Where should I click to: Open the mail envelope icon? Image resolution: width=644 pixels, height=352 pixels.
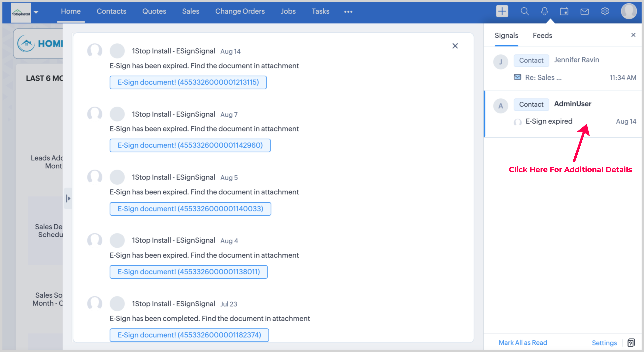pos(584,11)
